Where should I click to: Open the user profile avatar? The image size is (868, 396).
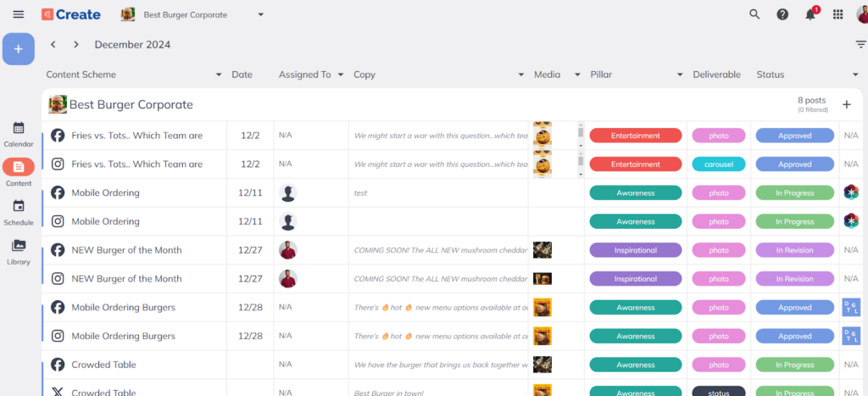coord(862,14)
